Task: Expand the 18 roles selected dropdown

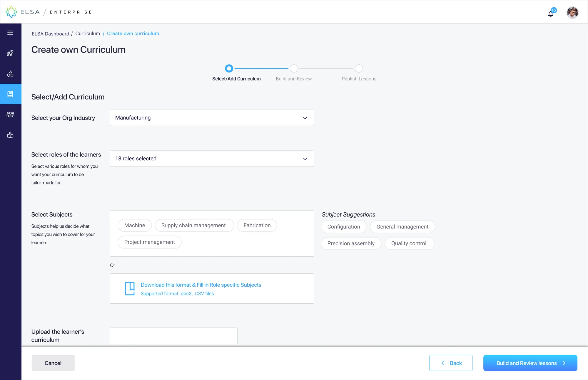Action: (212, 159)
